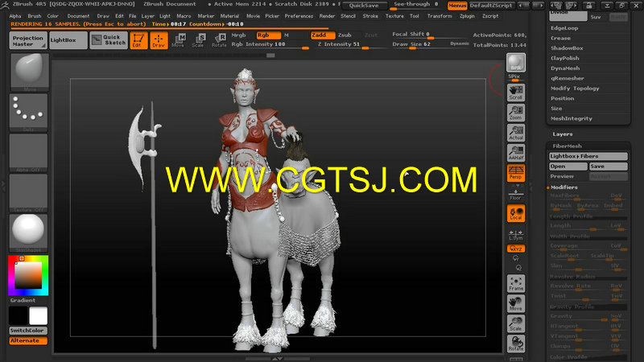Screen dimensions: 644x362
Task: Collapse the FiberMesh subpalette
Action: (x=567, y=146)
